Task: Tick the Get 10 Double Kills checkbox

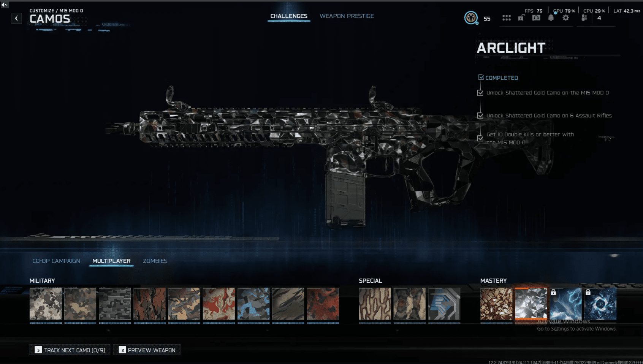Action: click(x=480, y=138)
